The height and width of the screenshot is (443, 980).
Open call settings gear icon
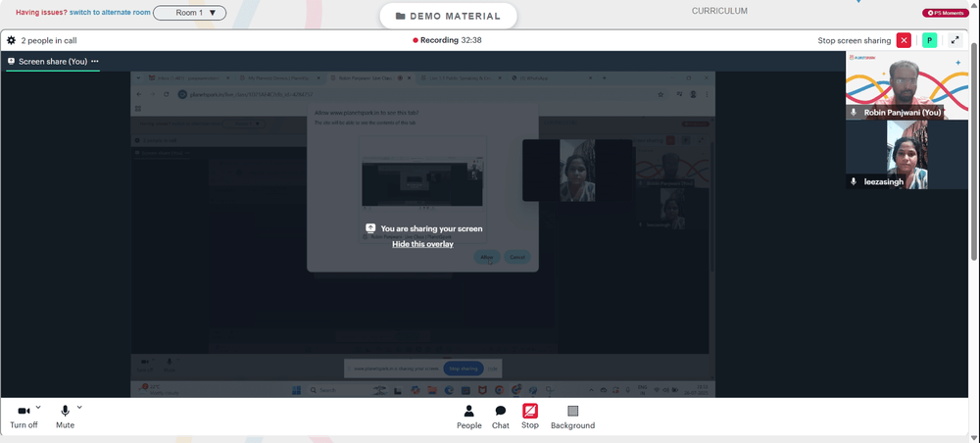(x=11, y=40)
